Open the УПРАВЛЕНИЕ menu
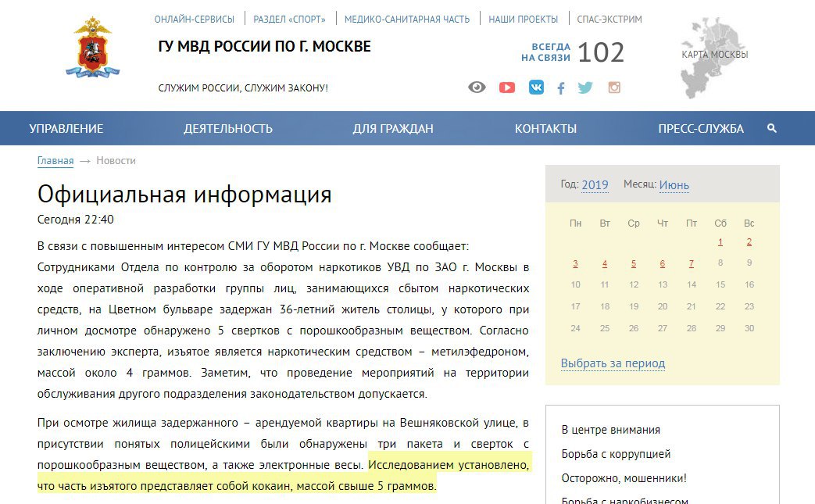This screenshot has height=504, width=815. pyautogui.click(x=66, y=128)
